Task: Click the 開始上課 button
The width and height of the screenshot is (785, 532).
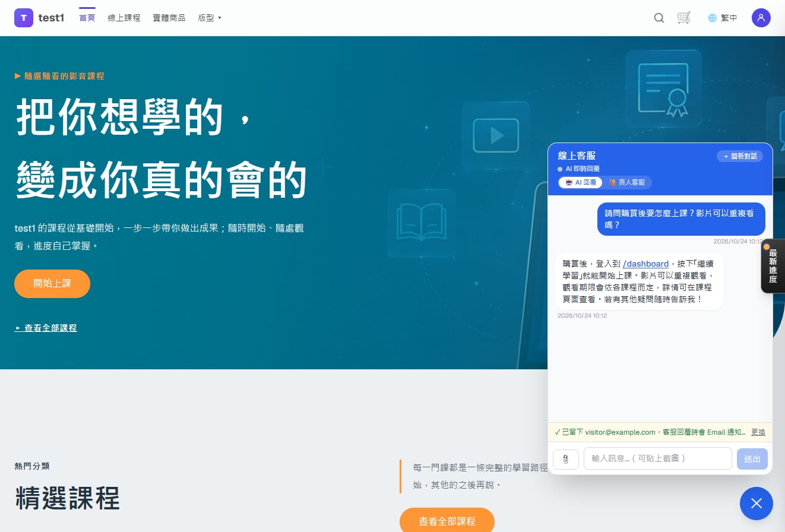Action: pos(52,284)
